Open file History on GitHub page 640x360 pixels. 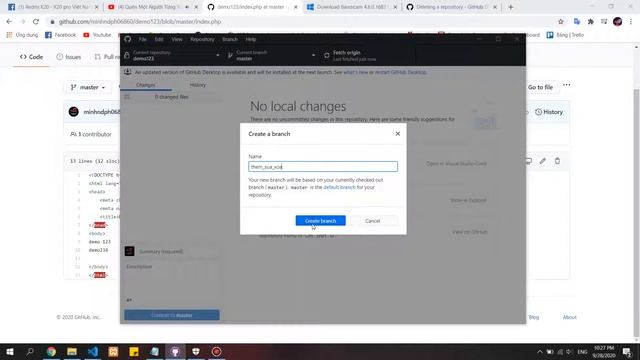549,112
